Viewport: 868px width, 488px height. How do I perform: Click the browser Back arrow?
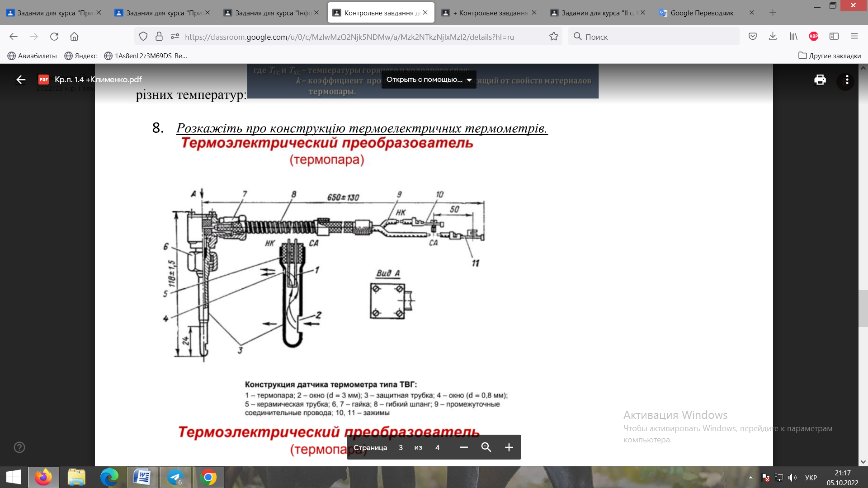coord(14,37)
